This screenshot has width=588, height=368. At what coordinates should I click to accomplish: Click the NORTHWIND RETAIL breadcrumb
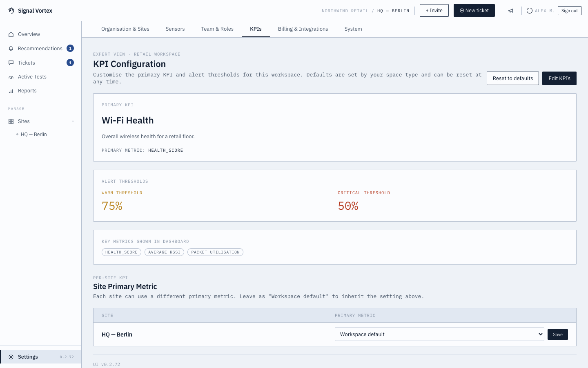point(345,11)
